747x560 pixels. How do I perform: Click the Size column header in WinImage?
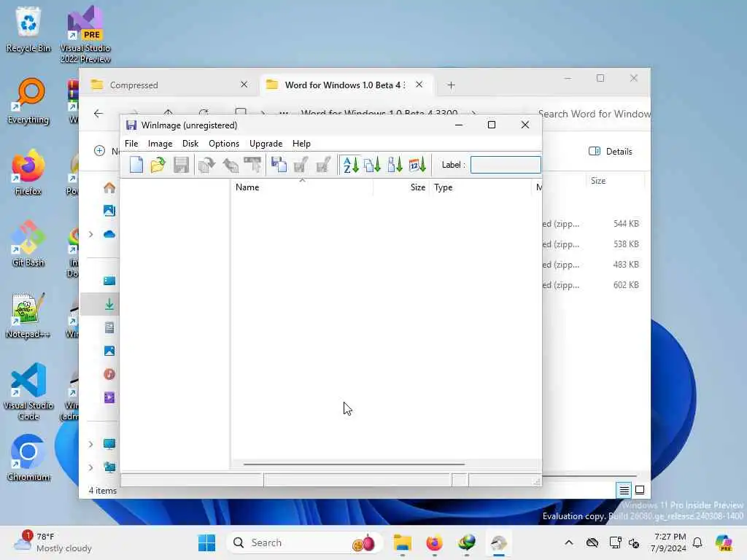pos(401,187)
